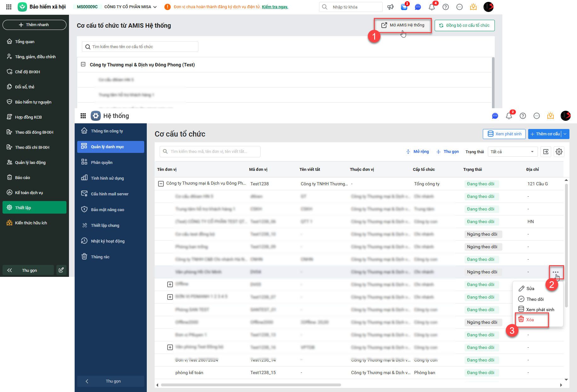Click the Mở AMIS Hệ thống button
Image resolution: width=577 pixels, height=392 pixels.
click(403, 25)
